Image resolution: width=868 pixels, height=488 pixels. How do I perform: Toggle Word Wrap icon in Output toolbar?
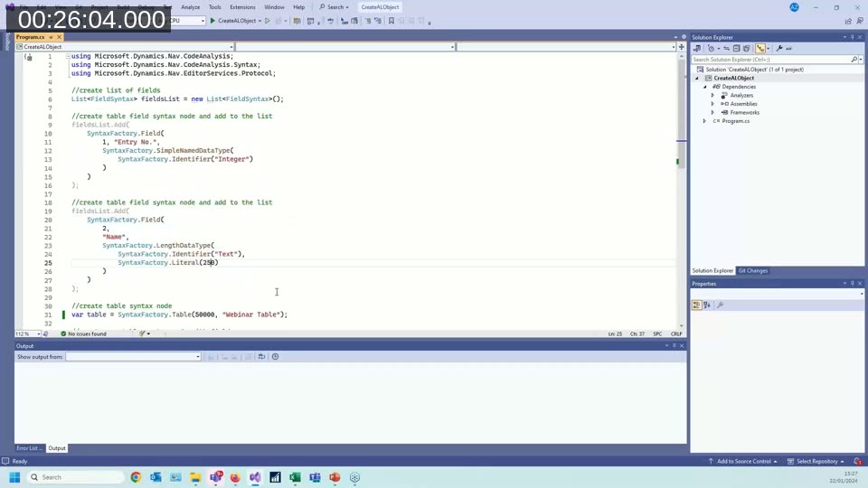tap(261, 357)
